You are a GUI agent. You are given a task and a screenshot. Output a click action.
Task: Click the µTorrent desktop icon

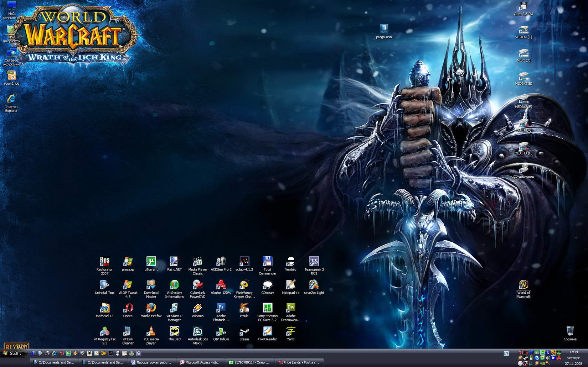(151, 262)
